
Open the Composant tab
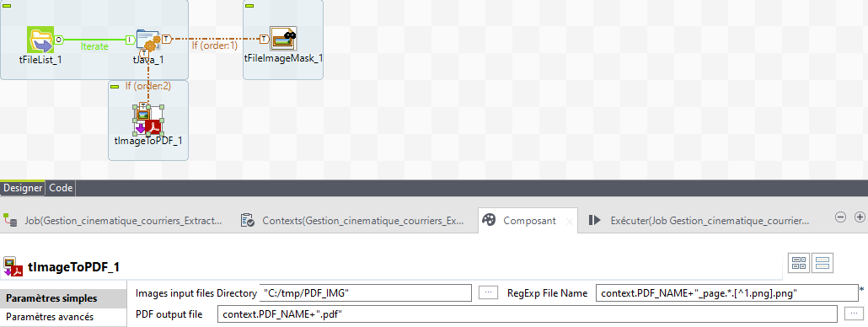(x=528, y=220)
